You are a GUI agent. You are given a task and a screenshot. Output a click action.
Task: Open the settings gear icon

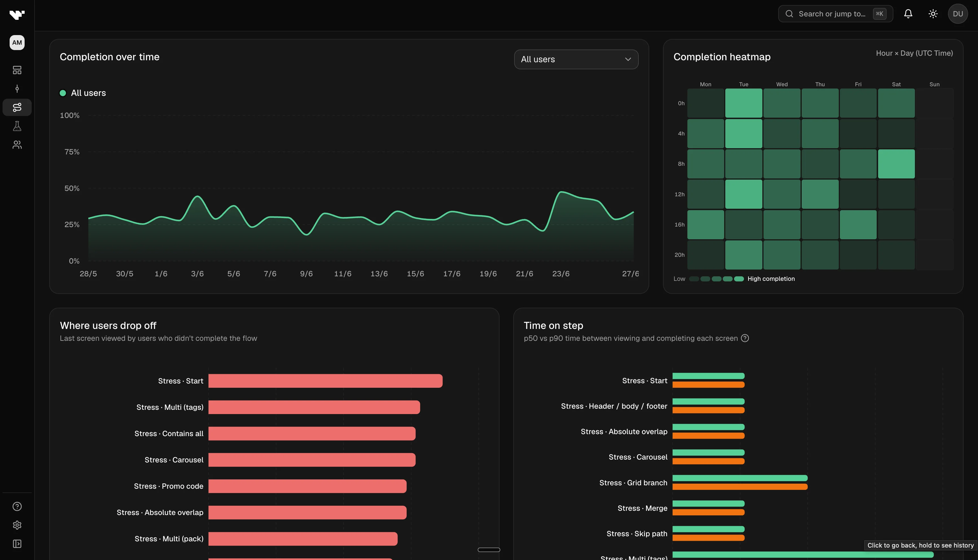[x=17, y=525]
